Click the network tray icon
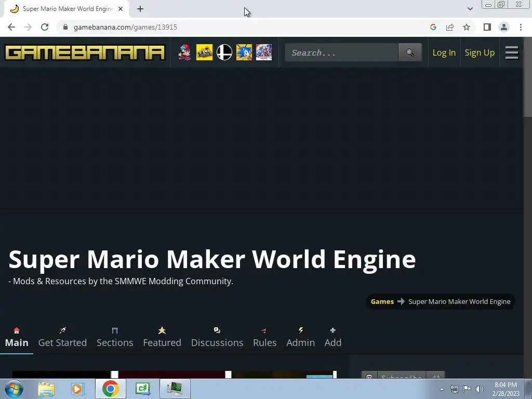Viewport: 532px width, 399px height. [454, 389]
